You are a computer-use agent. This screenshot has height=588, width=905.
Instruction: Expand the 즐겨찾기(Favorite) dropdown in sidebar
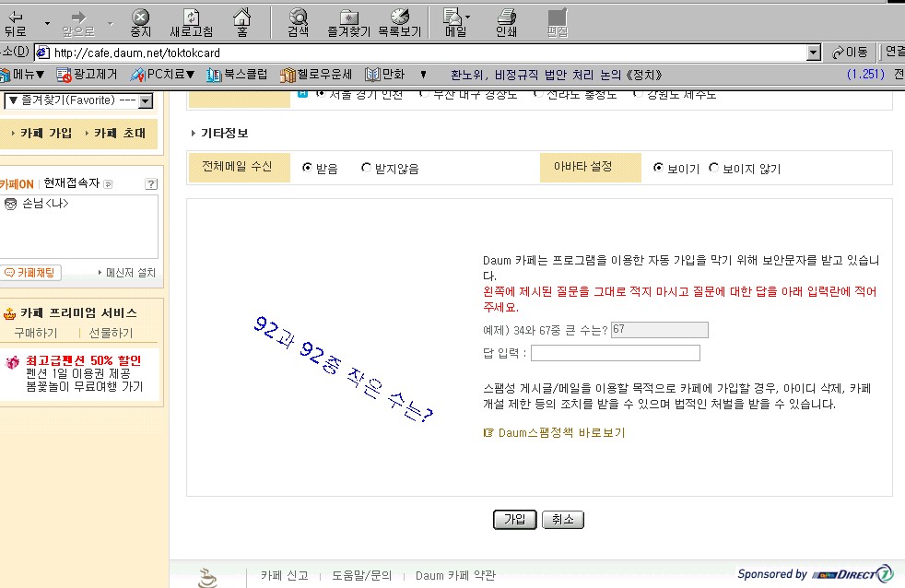146,100
